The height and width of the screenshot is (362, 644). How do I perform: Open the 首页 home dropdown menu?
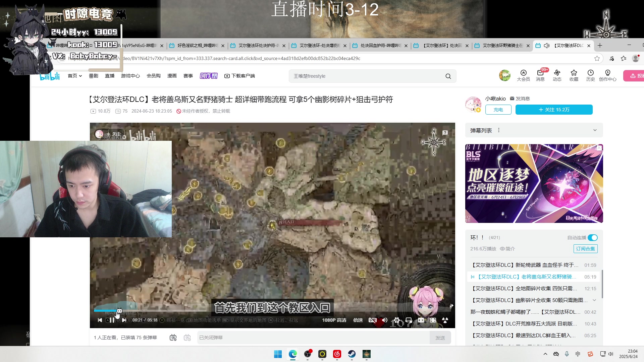pyautogui.click(x=75, y=76)
